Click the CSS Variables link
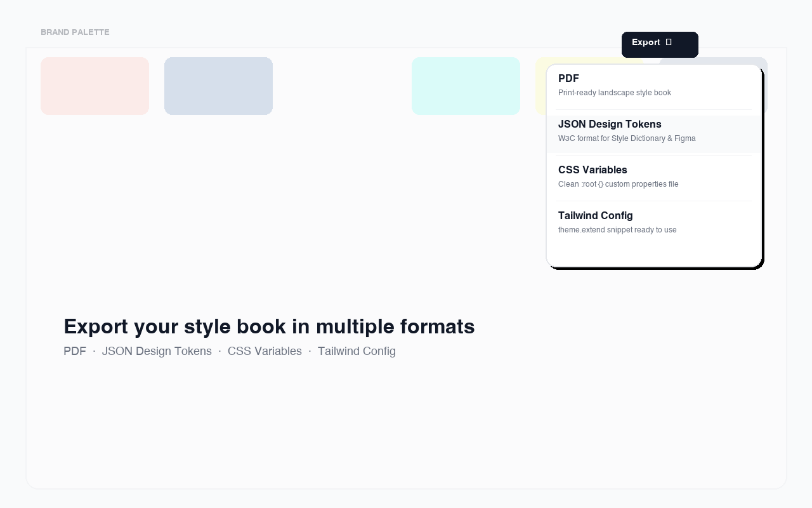The width and height of the screenshot is (812, 508). pyautogui.click(x=265, y=351)
